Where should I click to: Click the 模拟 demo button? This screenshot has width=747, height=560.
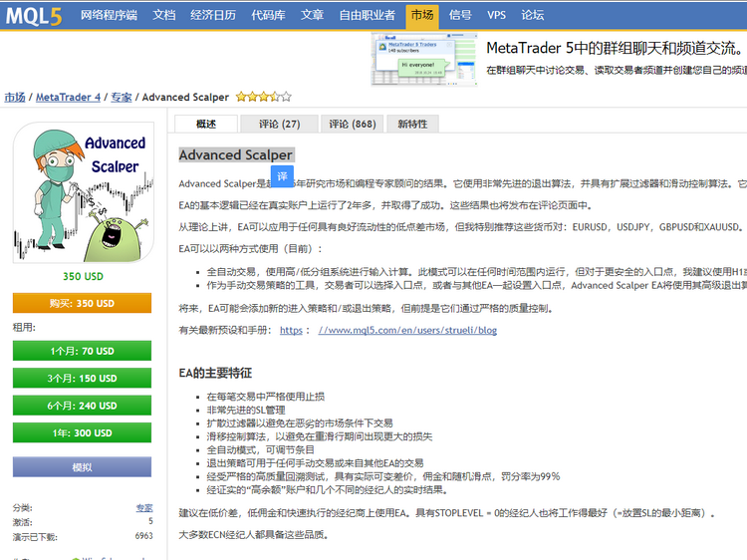(x=82, y=467)
